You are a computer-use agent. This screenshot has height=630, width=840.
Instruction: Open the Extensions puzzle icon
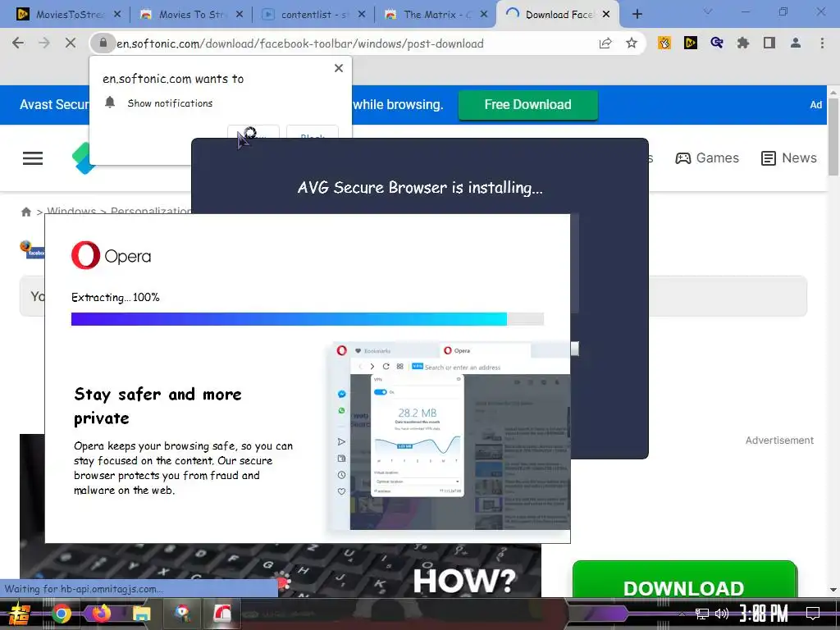[x=743, y=43]
